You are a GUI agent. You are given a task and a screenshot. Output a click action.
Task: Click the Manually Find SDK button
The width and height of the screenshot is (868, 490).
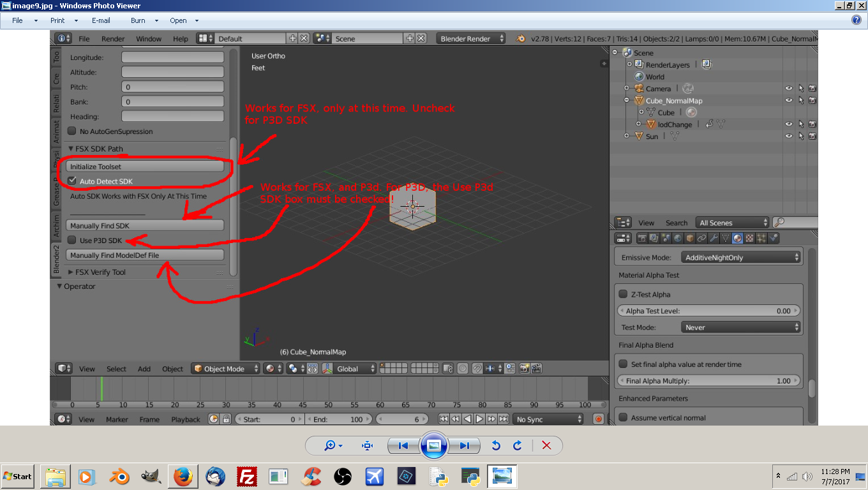145,225
